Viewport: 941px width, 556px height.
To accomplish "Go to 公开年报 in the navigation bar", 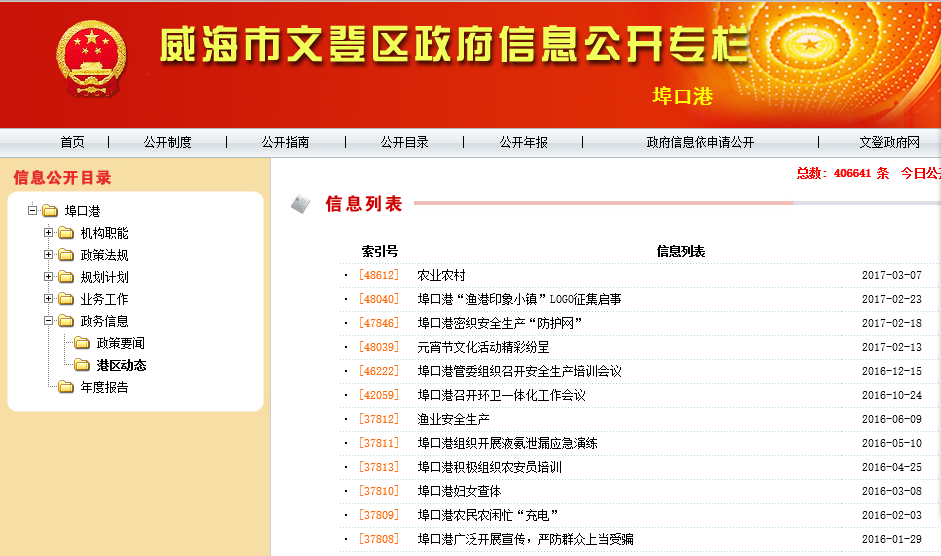I will [523, 142].
